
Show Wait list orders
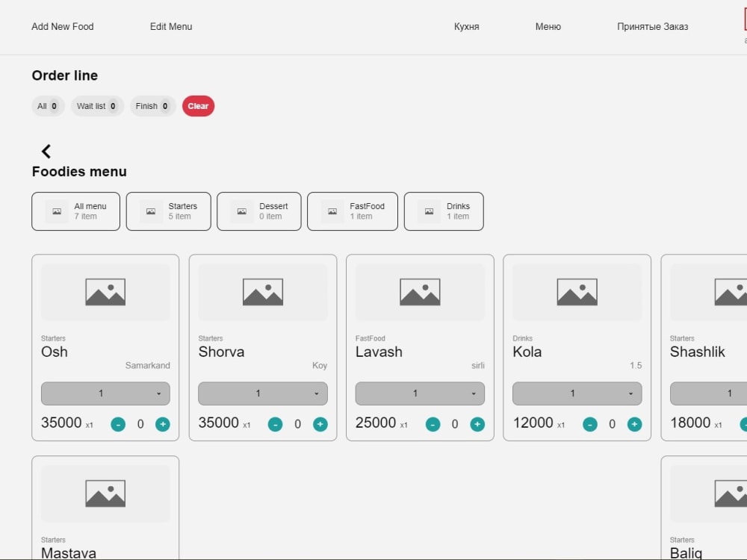97,106
